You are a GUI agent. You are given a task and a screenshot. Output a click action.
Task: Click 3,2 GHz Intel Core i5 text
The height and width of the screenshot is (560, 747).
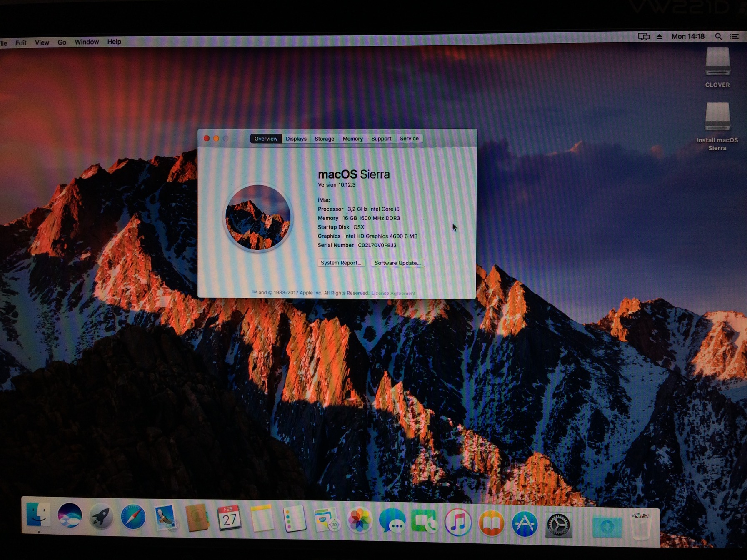click(373, 209)
